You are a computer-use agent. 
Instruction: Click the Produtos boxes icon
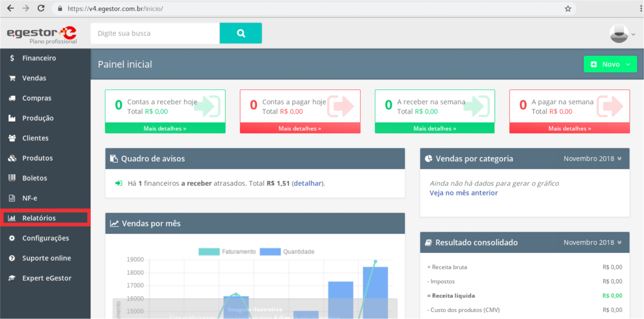12,158
